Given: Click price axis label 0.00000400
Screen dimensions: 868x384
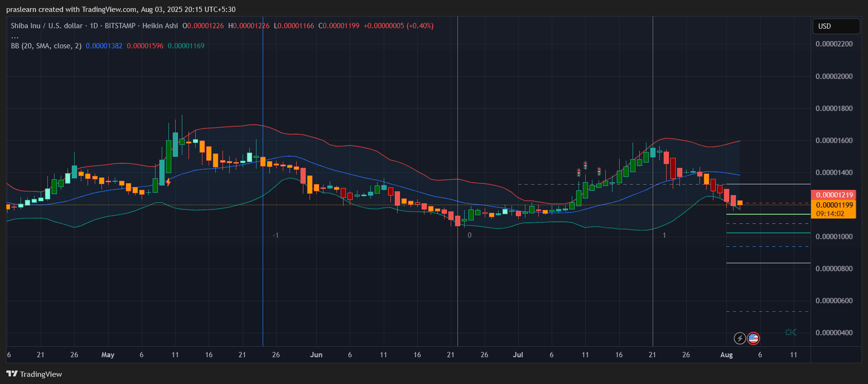Looking at the screenshot, I should [834, 333].
